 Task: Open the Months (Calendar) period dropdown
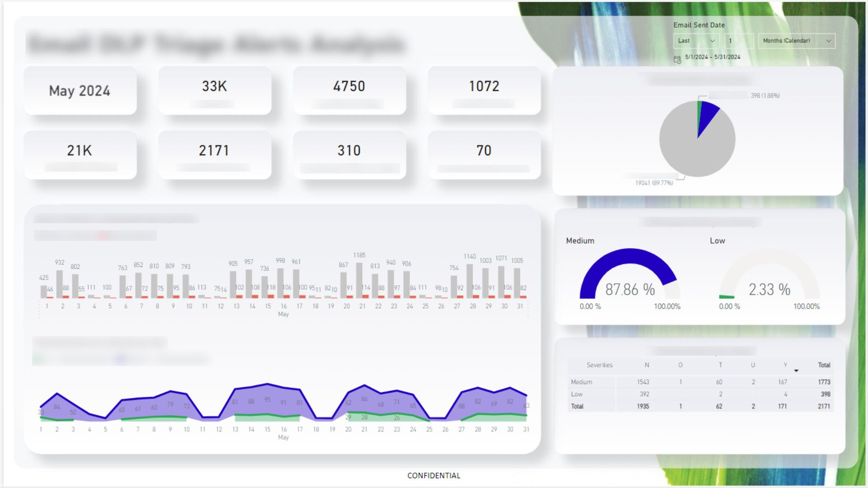[x=797, y=41]
